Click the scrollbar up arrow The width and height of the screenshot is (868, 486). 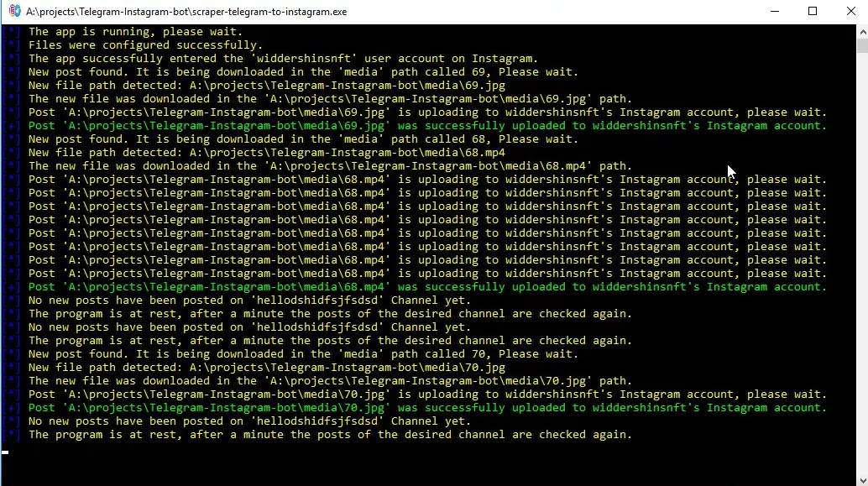click(862, 32)
